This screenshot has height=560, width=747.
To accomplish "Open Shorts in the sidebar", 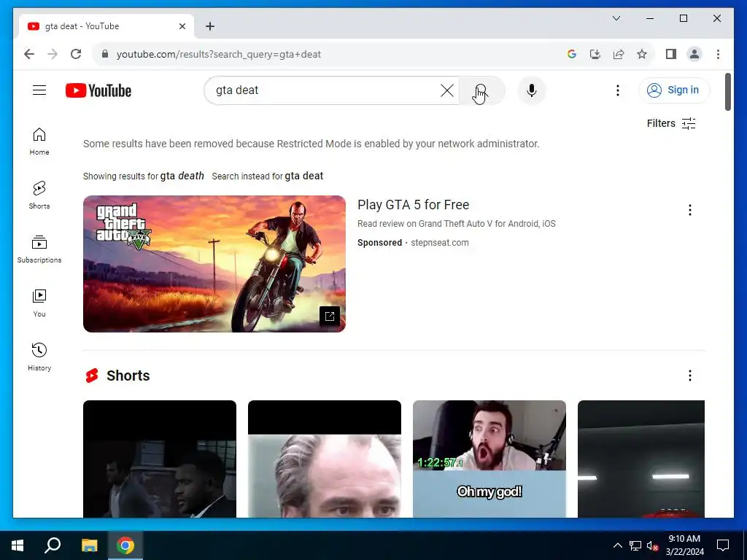I will coord(39,195).
